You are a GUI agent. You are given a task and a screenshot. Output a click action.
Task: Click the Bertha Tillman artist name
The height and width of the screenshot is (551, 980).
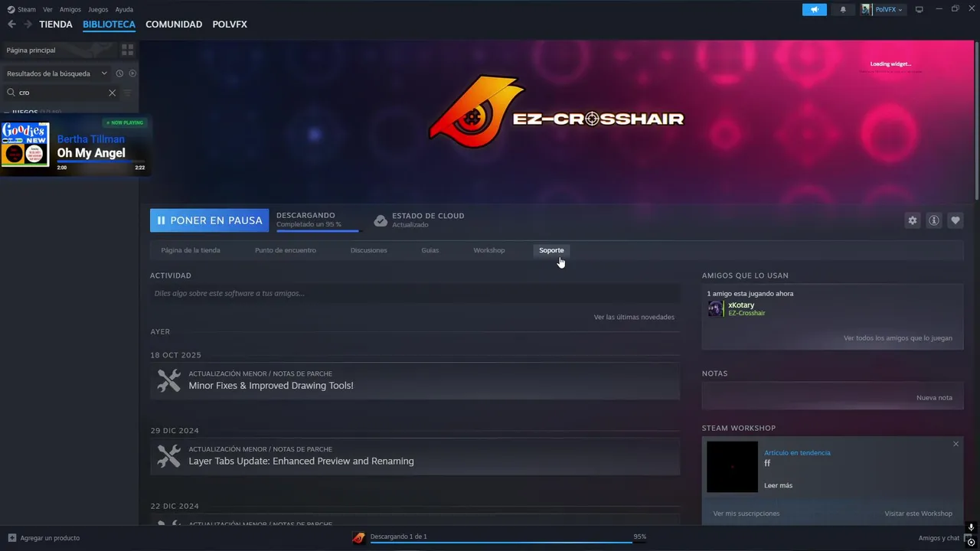pyautogui.click(x=90, y=139)
